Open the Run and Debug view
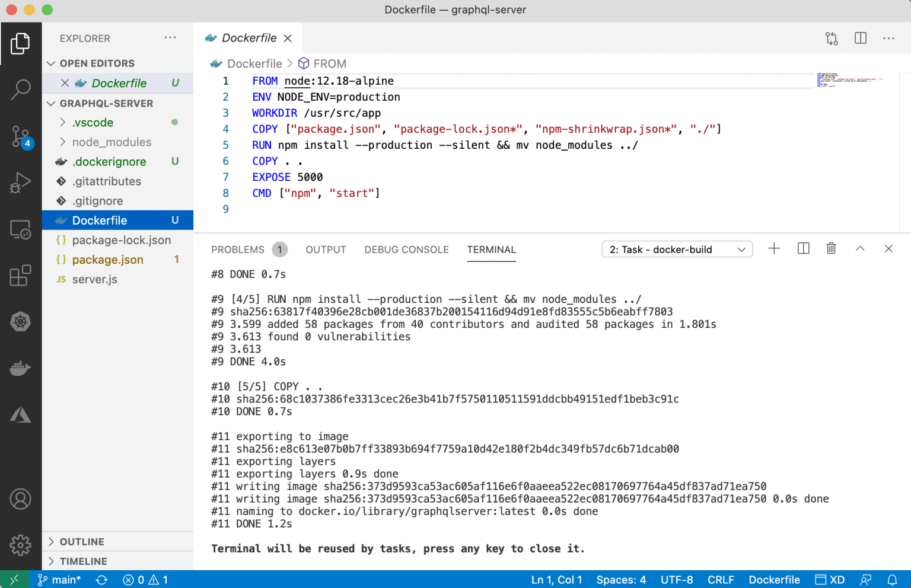The height and width of the screenshot is (588, 911). tap(21, 183)
